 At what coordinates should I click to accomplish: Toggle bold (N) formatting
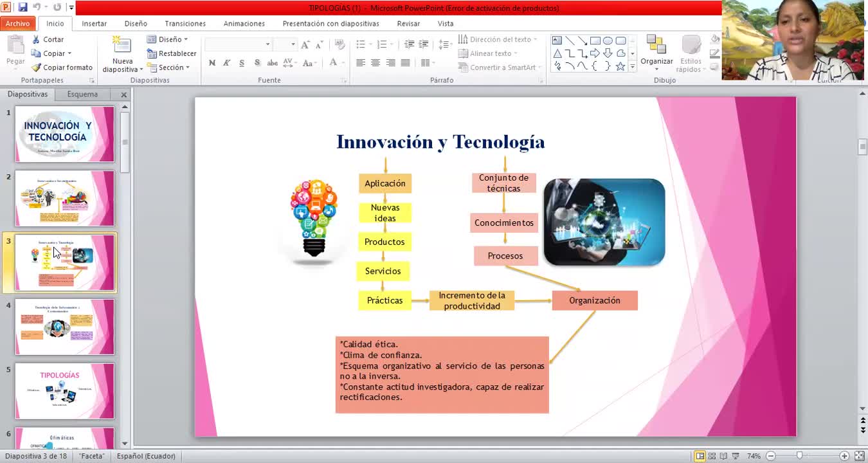(212, 63)
